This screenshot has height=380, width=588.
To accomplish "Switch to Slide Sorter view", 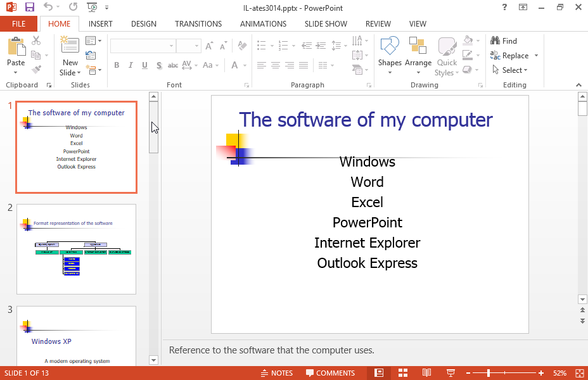I will pos(403,373).
